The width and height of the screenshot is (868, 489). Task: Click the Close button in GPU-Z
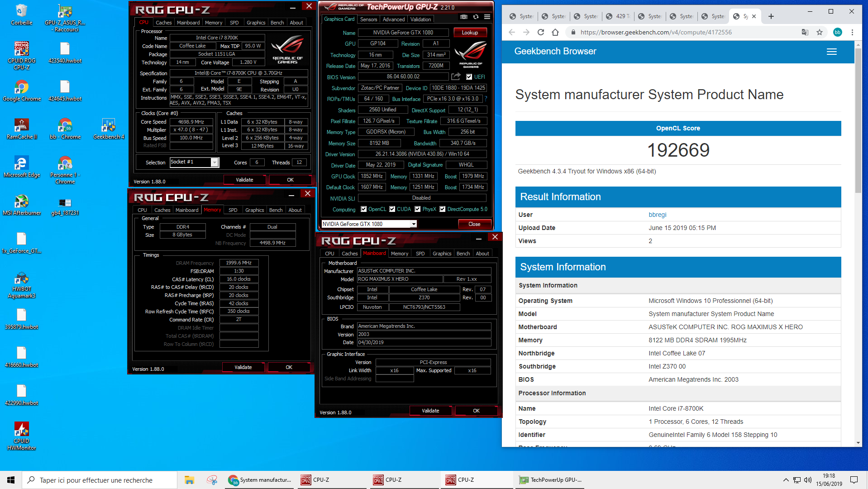(x=474, y=224)
